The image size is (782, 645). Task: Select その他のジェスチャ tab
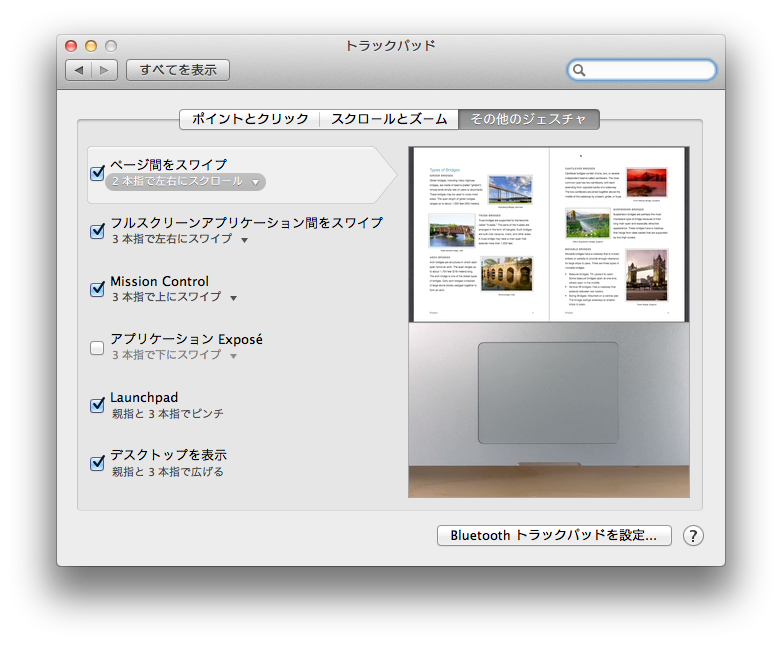click(x=529, y=119)
